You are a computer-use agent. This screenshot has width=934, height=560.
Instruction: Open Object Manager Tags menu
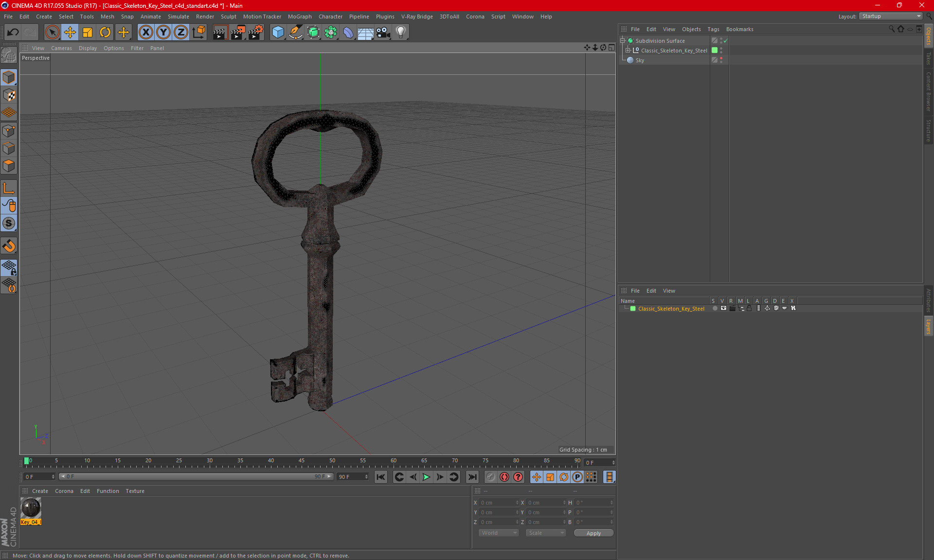[x=713, y=29]
